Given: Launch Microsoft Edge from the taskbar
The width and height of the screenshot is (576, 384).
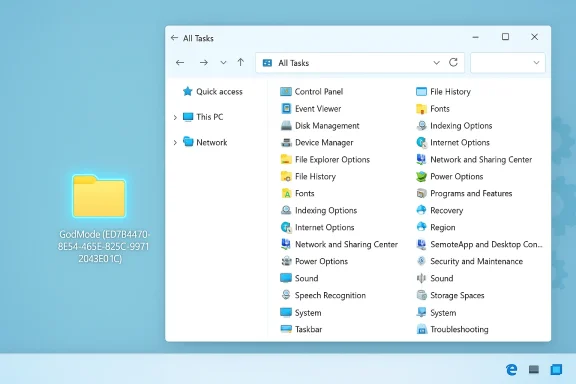Looking at the screenshot, I should [511, 369].
